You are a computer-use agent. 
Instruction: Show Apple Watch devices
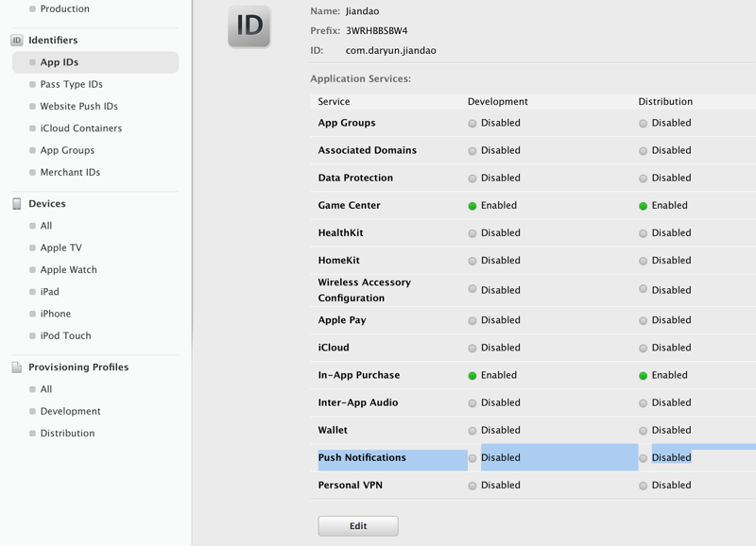(x=68, y=270)
